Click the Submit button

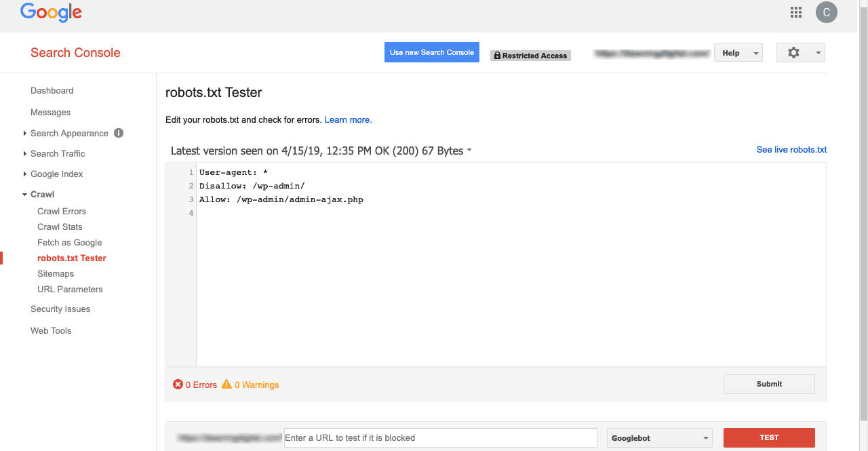769,384
